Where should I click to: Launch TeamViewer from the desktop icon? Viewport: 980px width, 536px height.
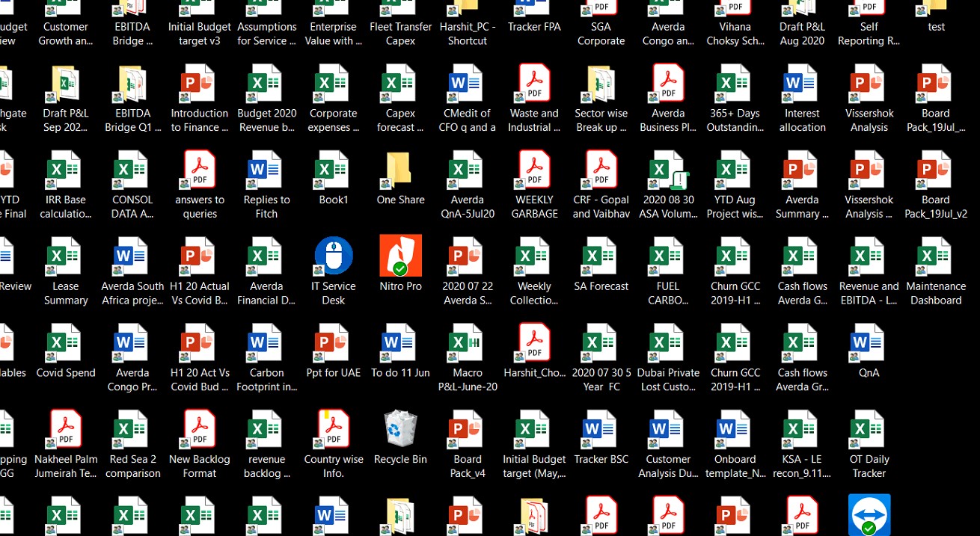(x=869, y=514)
